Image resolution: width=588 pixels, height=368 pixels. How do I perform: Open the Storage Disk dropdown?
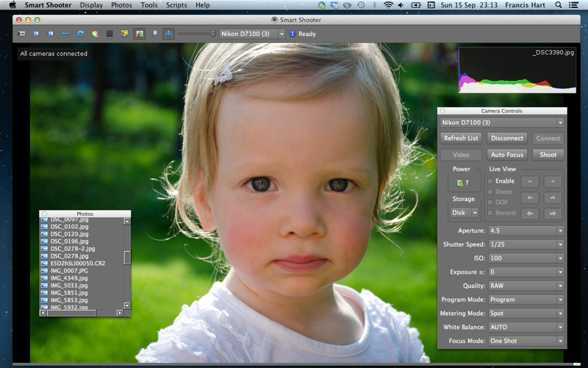(464, 213)
